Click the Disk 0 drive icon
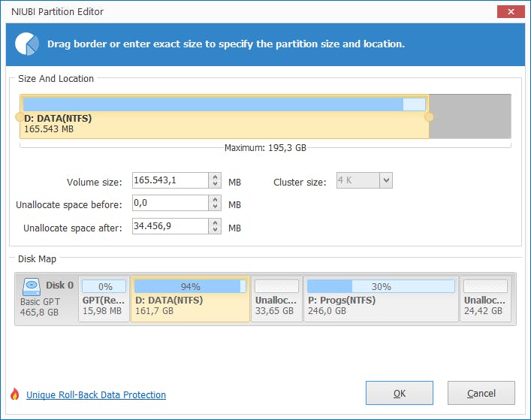The width and height of the screenshot is (531, 420). (x=32, y=287)
